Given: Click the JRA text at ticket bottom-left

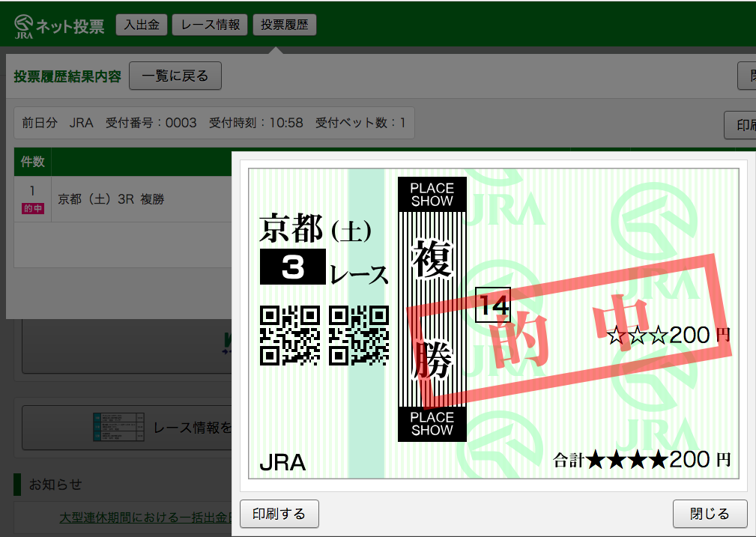Looking at the screenshot, I should 283,463.
